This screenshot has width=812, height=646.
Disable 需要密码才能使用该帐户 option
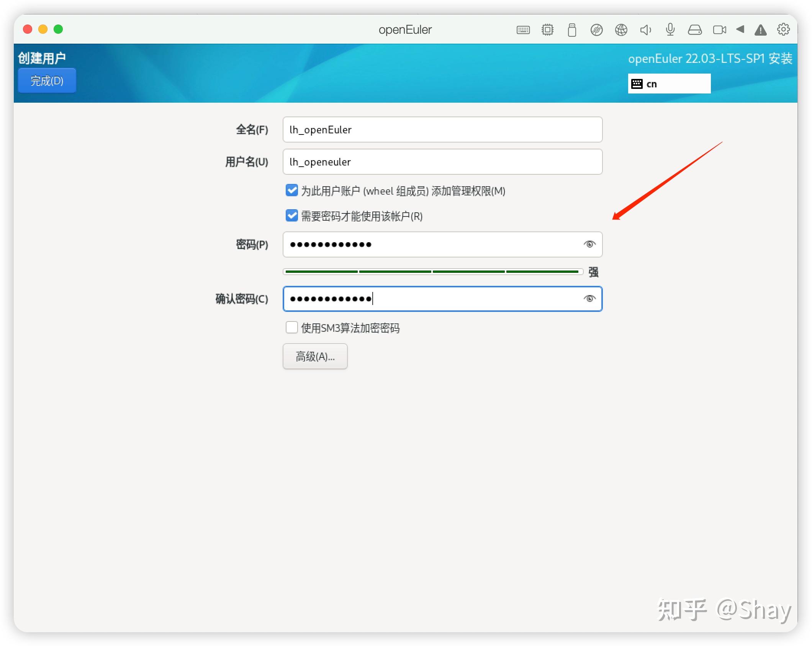[292, 216]
